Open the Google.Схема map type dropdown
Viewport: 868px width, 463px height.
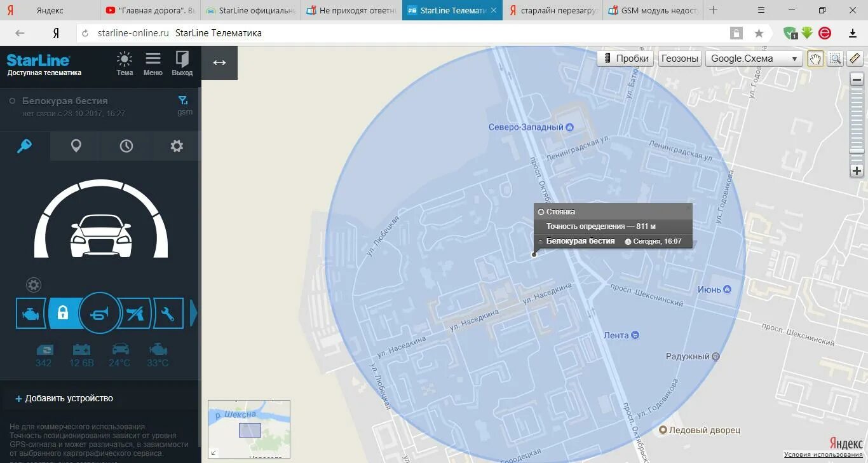click(754, 59)
